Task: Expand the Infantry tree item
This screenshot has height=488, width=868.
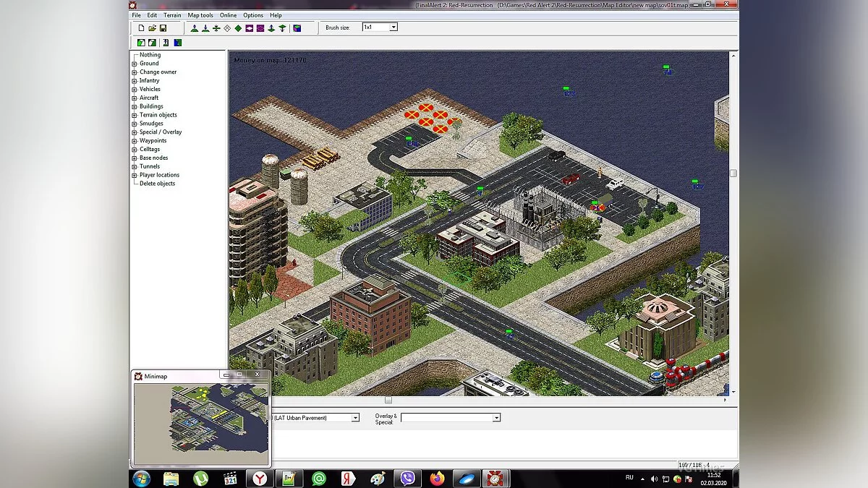Action: pyautogui.click(x=133, y=80)
